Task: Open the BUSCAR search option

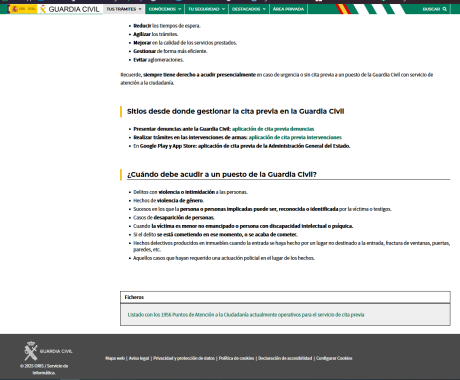Action: [434, 9]
